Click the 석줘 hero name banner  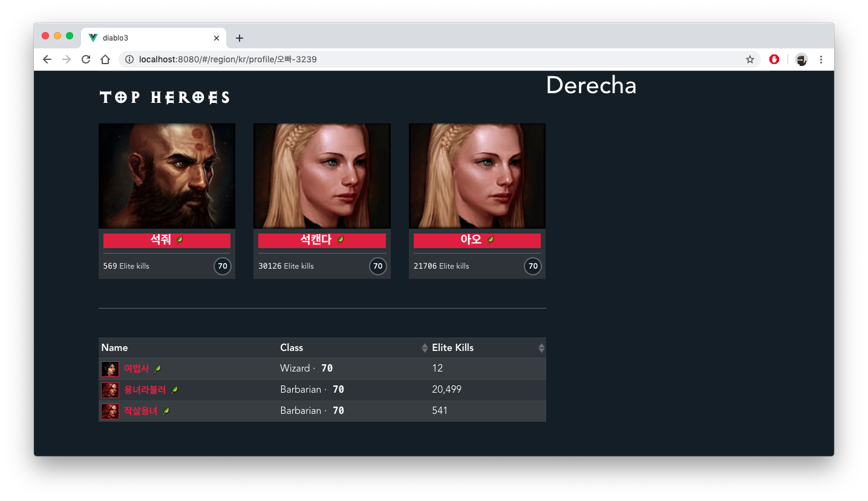click(x=167, y=240)
